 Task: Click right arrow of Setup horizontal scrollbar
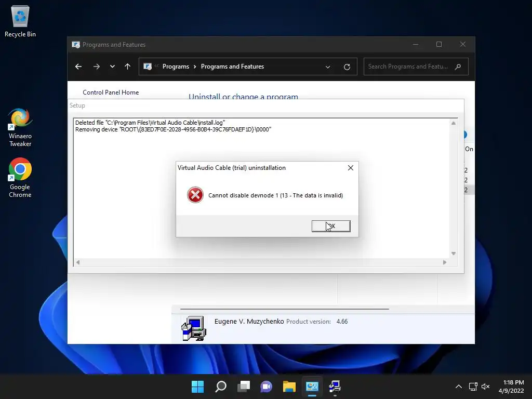click(x=445, y=262)
